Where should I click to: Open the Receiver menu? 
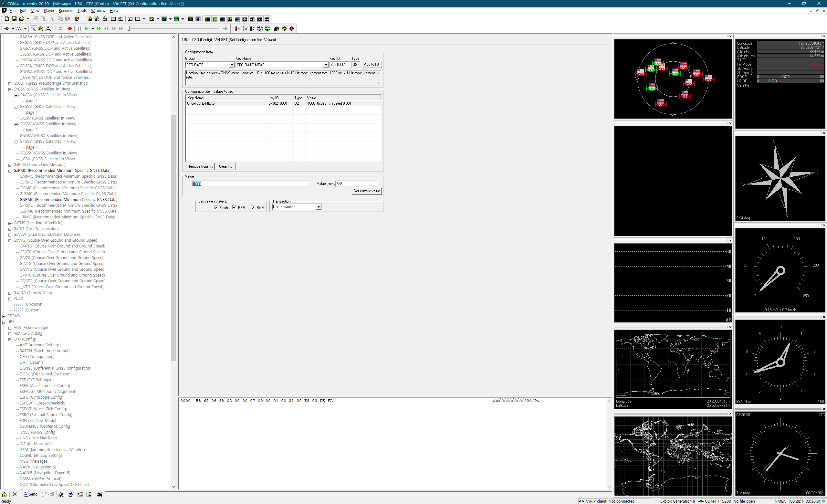(66, 11)
